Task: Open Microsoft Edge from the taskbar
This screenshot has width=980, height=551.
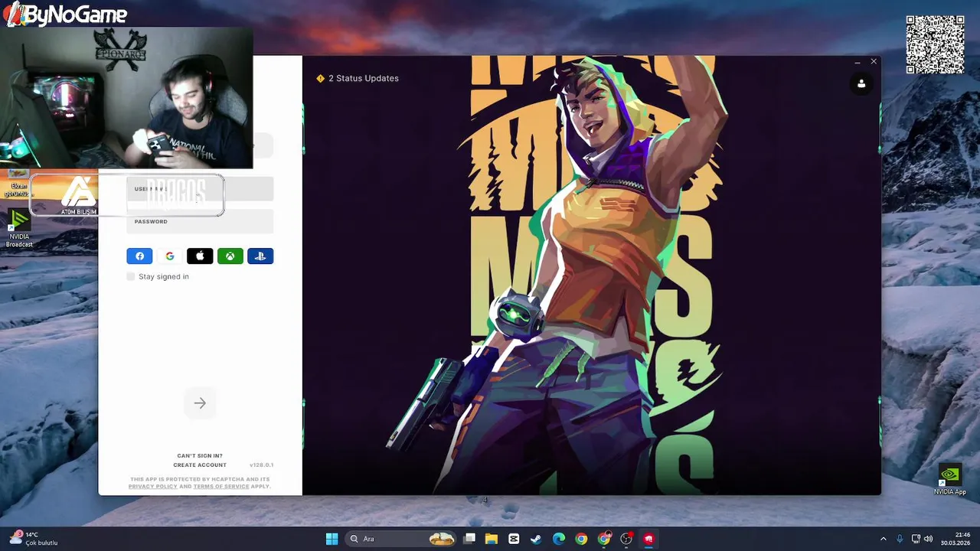Action: (559, 539)
